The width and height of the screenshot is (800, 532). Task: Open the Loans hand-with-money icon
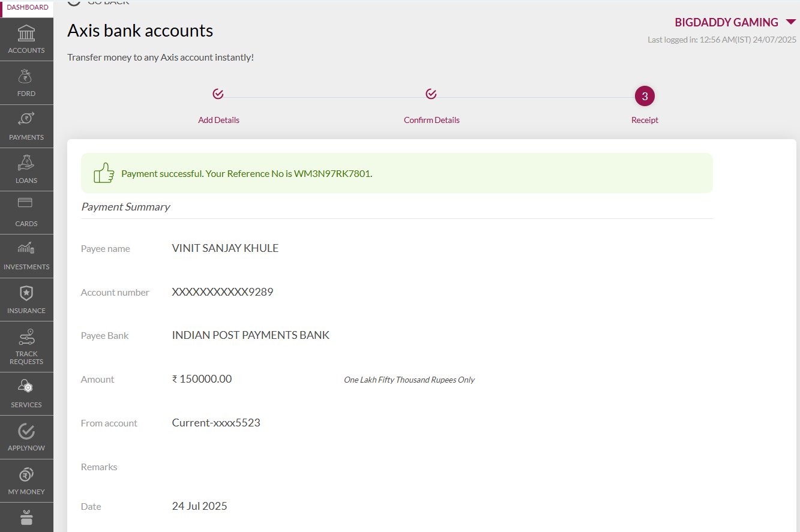(x=26, y=162)
